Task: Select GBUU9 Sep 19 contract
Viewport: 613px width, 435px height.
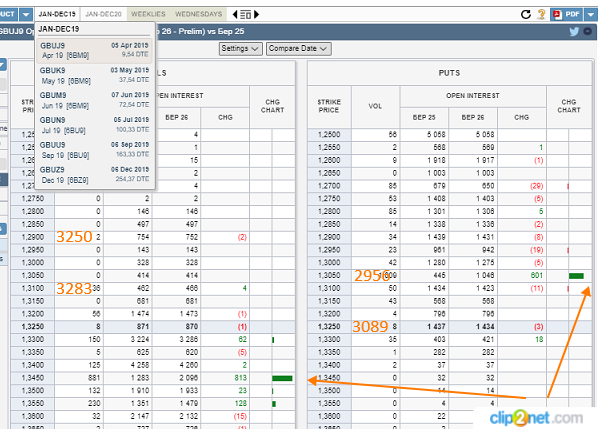Action: click(x=95, y=150)
